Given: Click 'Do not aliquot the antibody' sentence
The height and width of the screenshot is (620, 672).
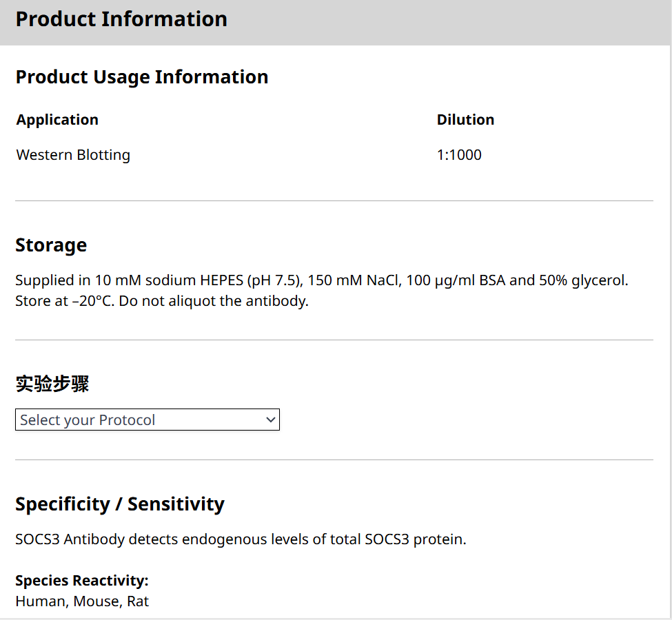Looking at the screenshot, I should 214,302.
